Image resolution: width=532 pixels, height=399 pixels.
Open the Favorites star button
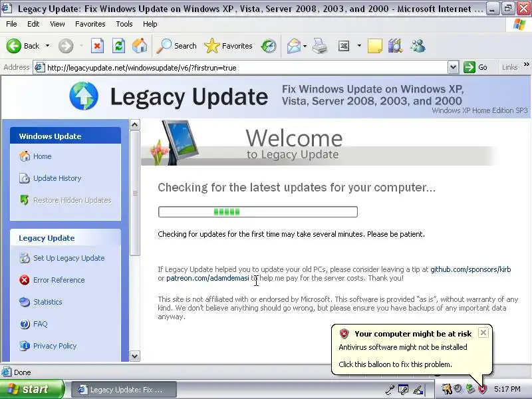(x=228, y=46)
